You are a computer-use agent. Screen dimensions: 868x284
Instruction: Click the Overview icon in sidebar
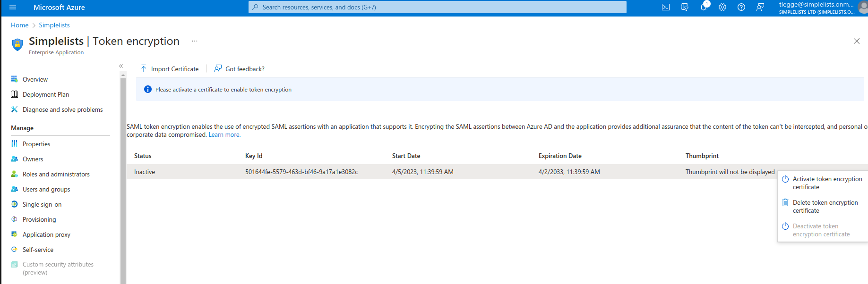pos(14,79)
